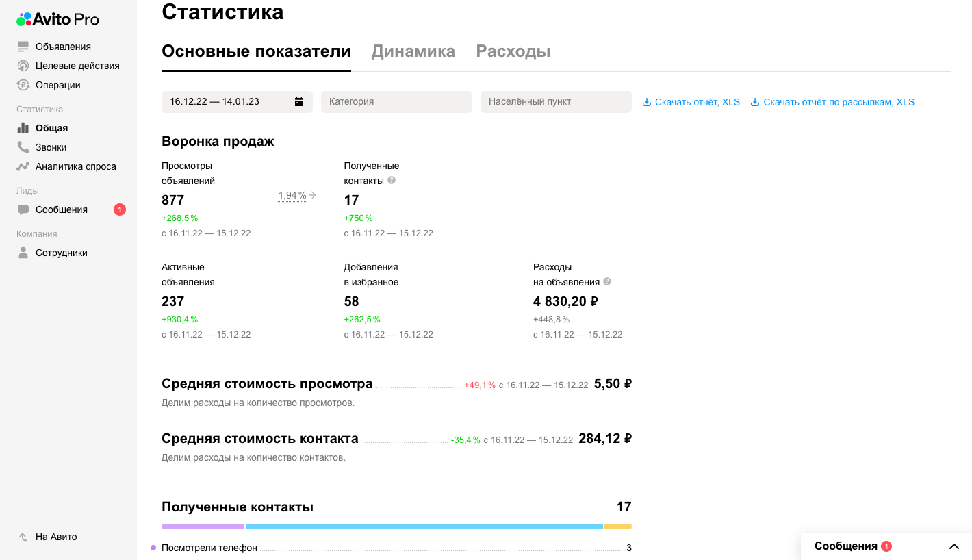Screen dimensions: 972x560
Task: Click the Статистика page title
Action: (222, 12)
